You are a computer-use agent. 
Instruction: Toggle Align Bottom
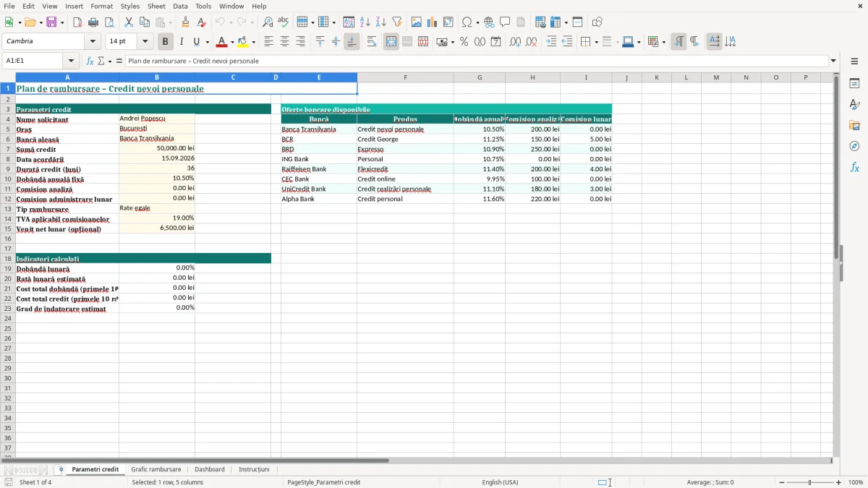[352, 42]
